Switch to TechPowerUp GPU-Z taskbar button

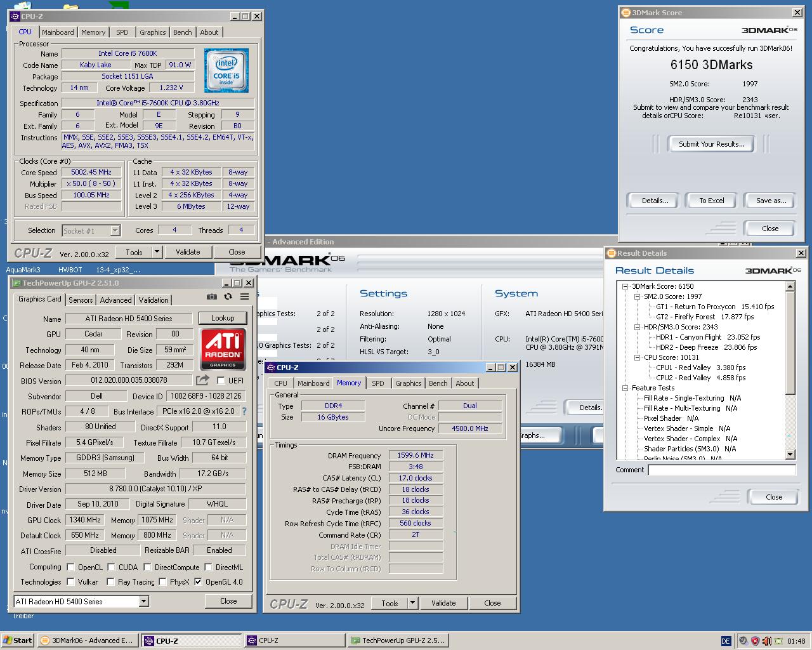(x=398, y=640)
